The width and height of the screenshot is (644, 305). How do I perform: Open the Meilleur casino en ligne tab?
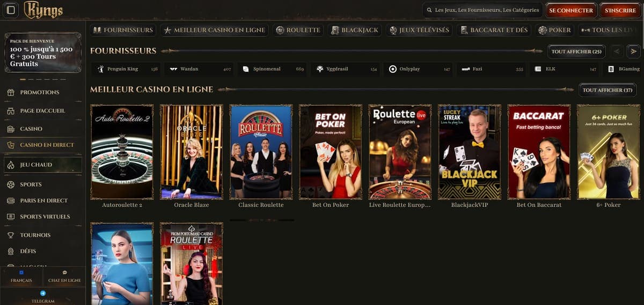(x=214, y=30)
